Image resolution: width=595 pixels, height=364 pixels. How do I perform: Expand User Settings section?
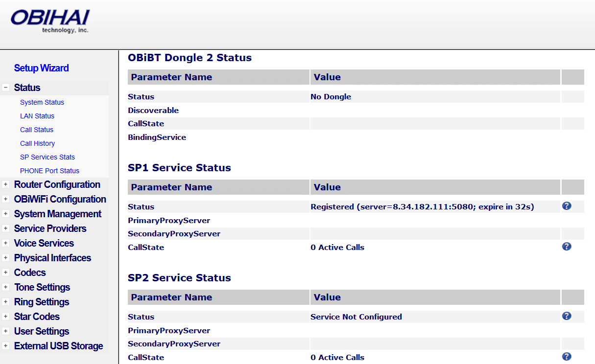(x=6, y=331)
